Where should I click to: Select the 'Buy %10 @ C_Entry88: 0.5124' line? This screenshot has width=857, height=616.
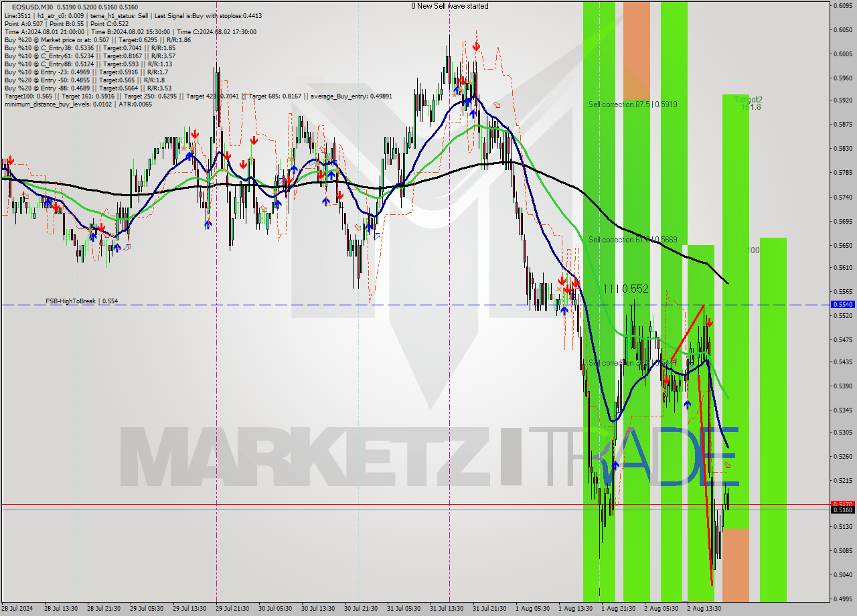click(x=88, y=64)
